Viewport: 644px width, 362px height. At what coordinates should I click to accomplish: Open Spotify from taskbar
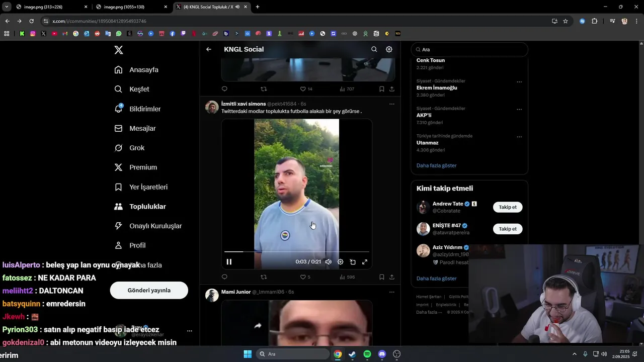click(367, 354)
